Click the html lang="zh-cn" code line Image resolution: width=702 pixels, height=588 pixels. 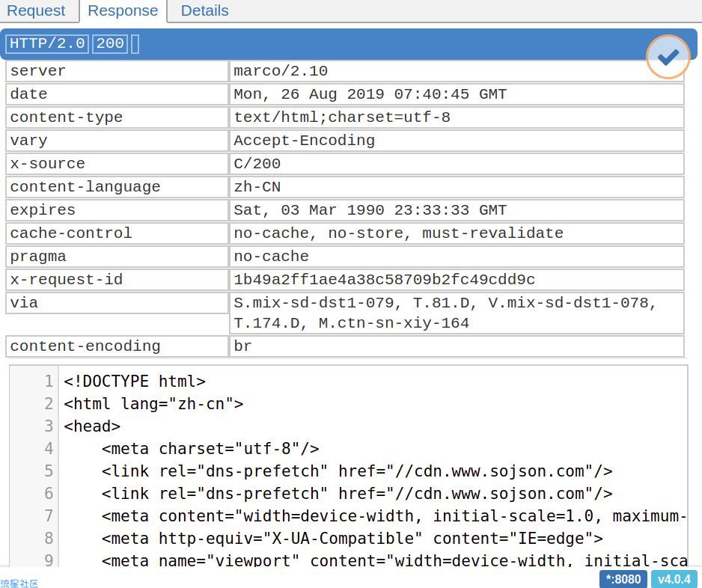[x=153, y=404]
